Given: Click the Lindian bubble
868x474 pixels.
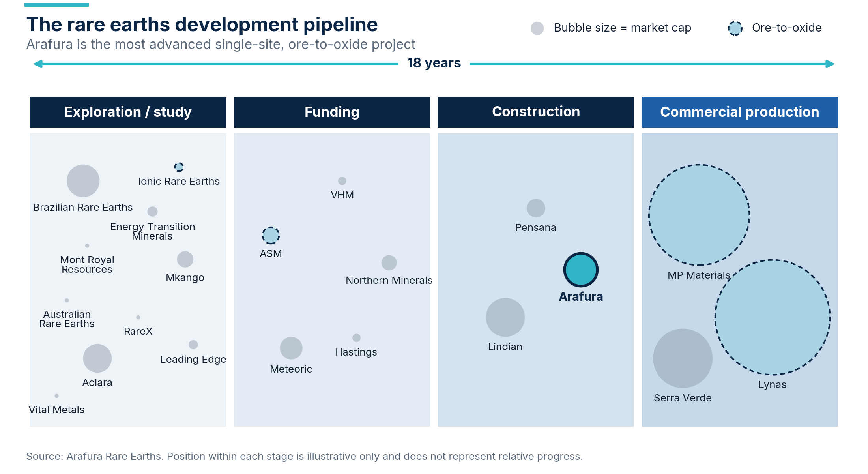Looking at the screenshot, I should click(505, 317).
